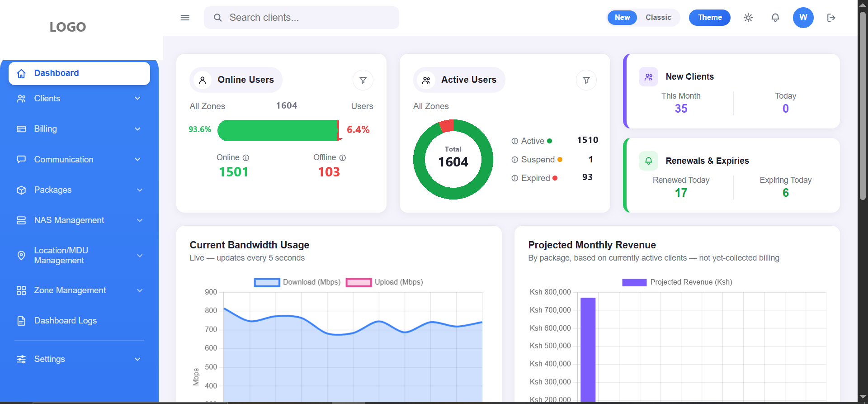
Task: Expand the Settings menu chevron
Action: coord(137,359)
